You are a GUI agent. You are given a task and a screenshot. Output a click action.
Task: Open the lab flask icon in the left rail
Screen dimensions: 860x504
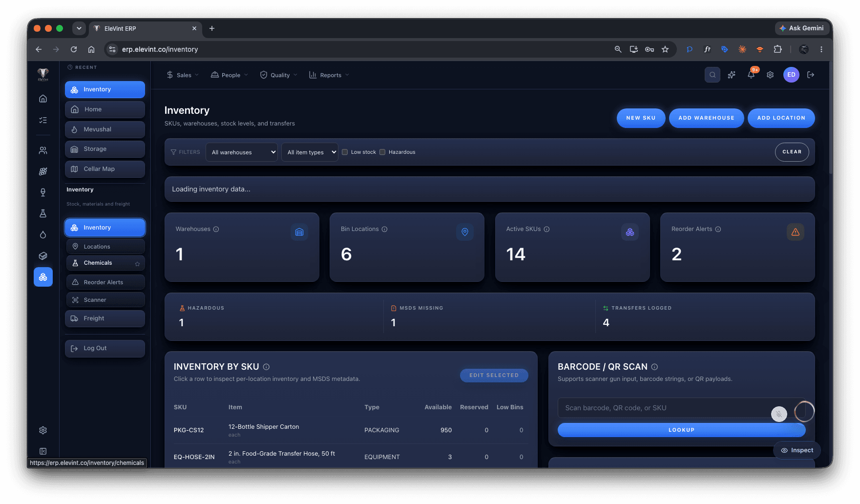[x=43, y=213]
